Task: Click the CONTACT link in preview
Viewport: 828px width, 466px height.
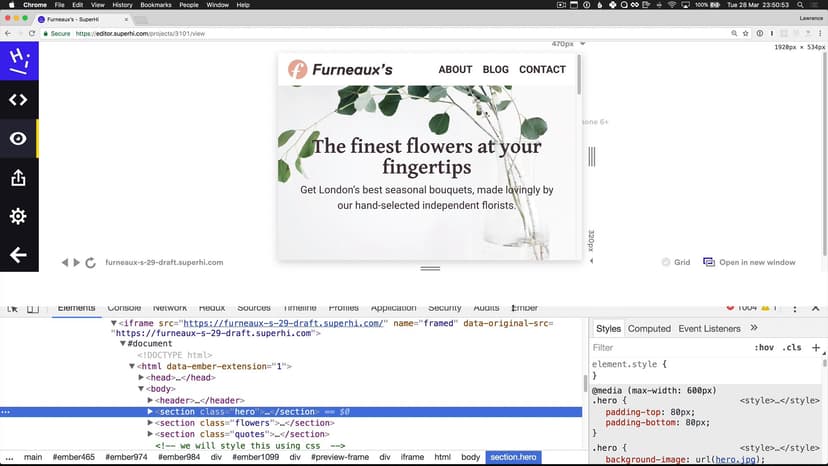Action: click(542, 70)
